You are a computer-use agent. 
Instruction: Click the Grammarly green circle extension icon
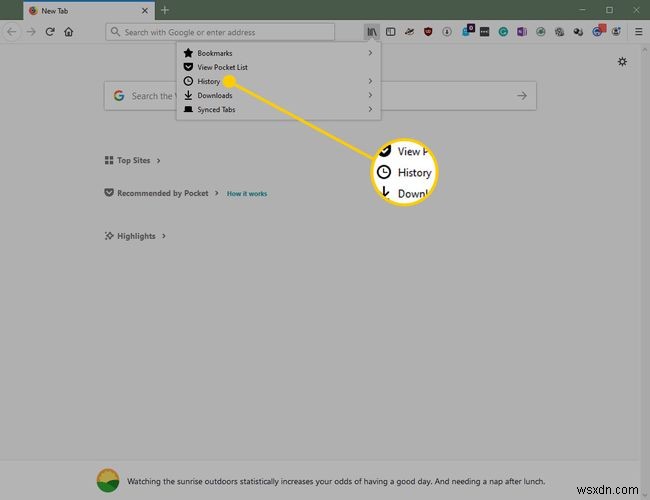point(503,32)
